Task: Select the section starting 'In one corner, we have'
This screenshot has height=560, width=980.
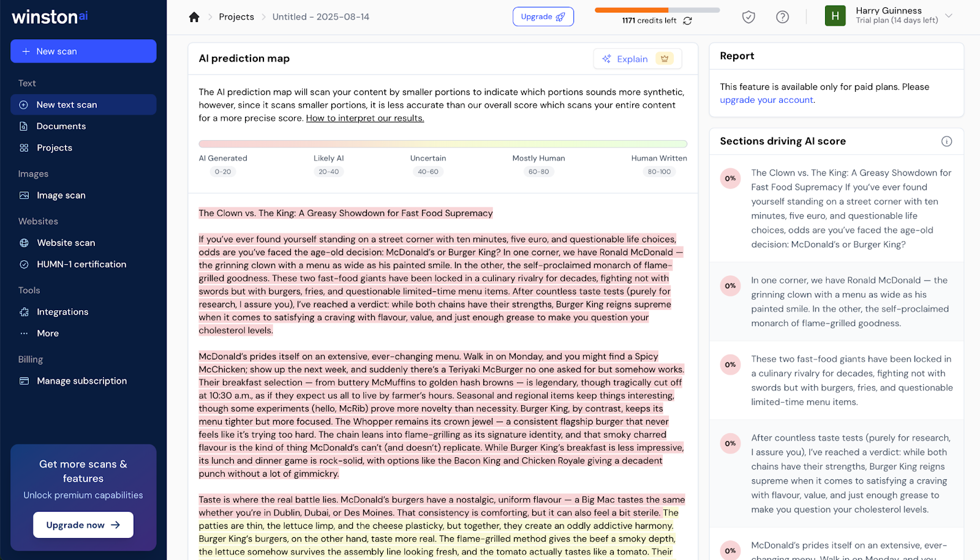Action: 837,302
